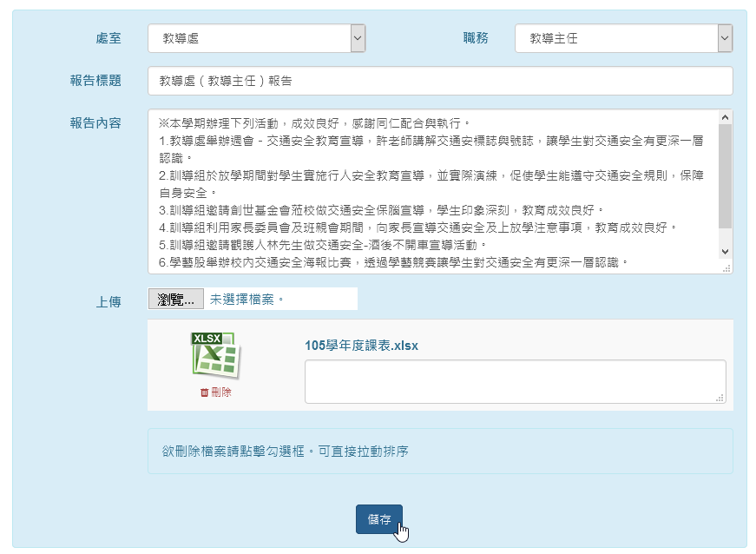
Task: Click the 報告標題 field label
Action: pos(95,81)
